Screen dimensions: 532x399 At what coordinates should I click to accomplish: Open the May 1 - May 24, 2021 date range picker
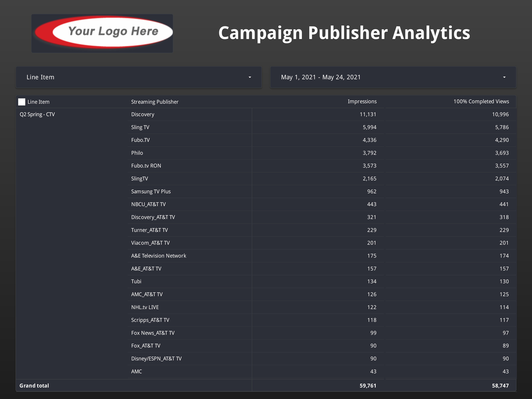(x=393, y=77)
